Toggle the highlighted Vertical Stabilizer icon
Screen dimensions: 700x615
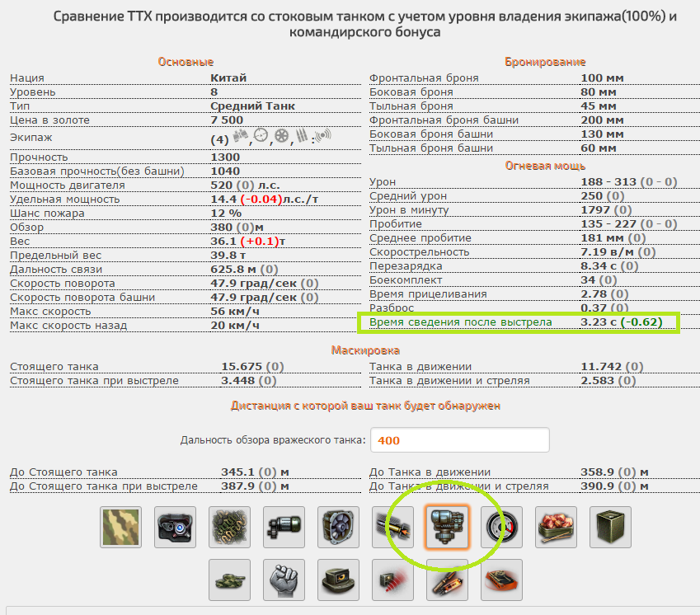tap(448, 527)
